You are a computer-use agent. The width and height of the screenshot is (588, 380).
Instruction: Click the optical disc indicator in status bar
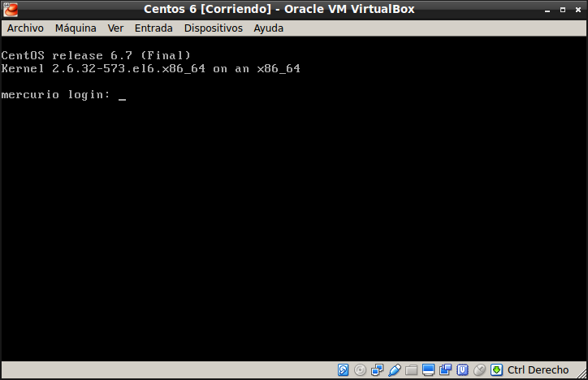pyautogui.click(x=361, y=370)
